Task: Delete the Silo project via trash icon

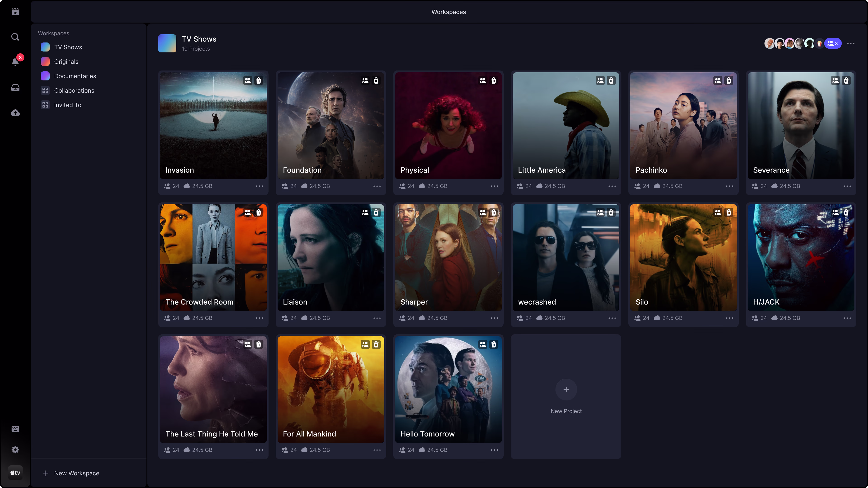Action: pyautogui.click(x=729, y=212)
